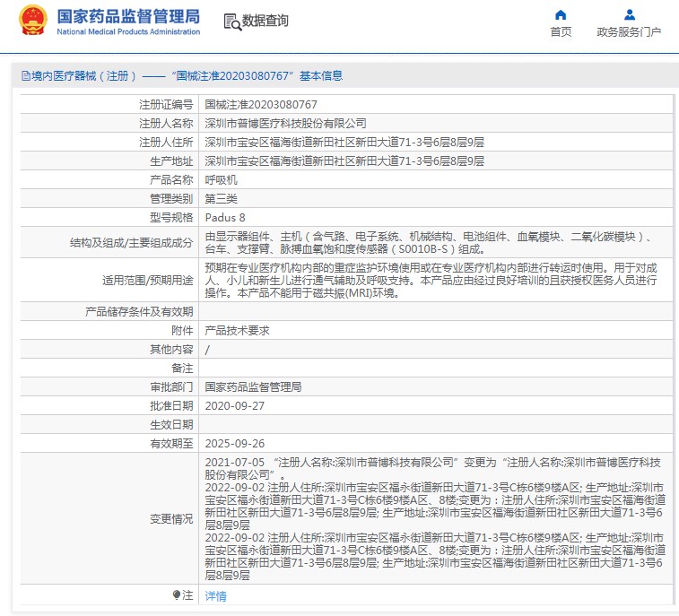Click the 注册证编号 row label

[166, 104]
